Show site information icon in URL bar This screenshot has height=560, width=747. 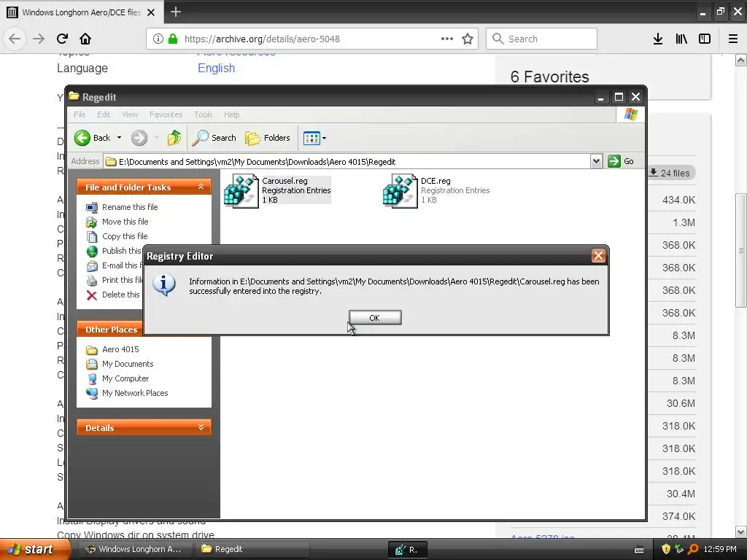point(158,39)
